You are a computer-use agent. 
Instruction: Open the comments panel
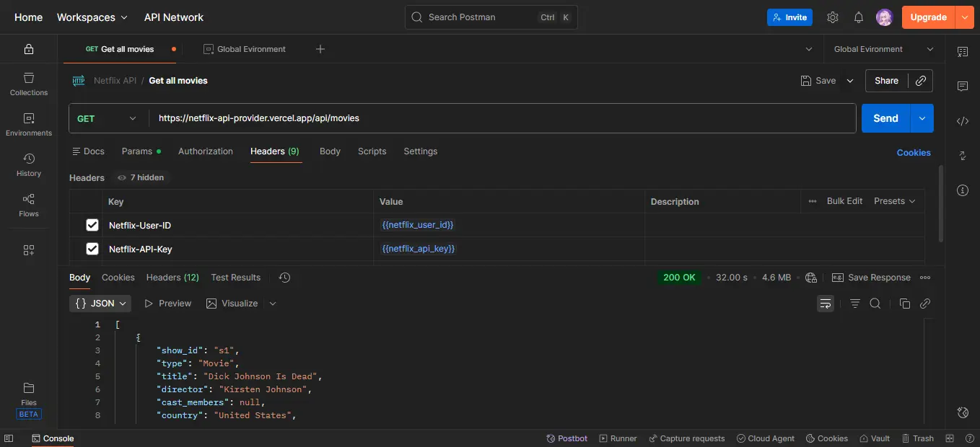point(963,87)
